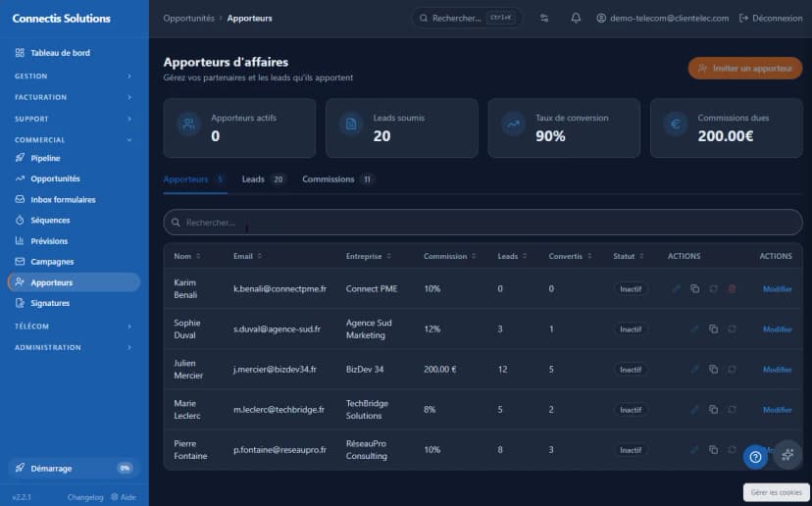Switch to the Commissions tab
The image size is (812, 506).
[337, 179]
